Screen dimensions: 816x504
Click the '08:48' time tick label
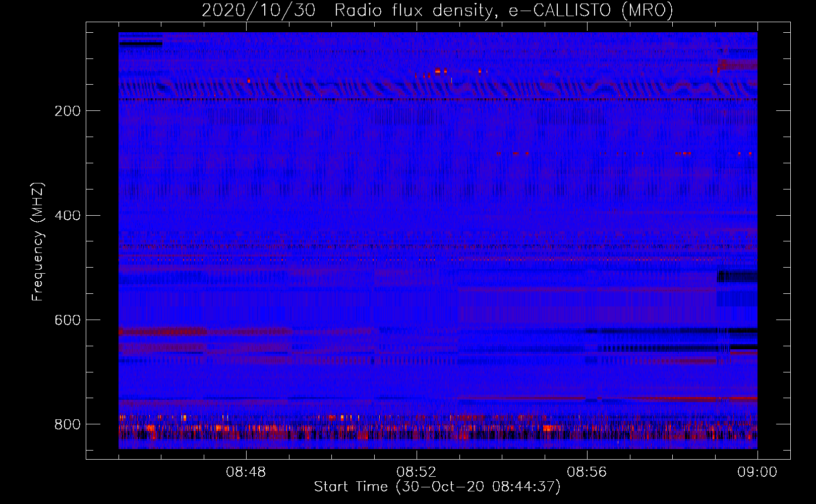click(x=246, y=472)
